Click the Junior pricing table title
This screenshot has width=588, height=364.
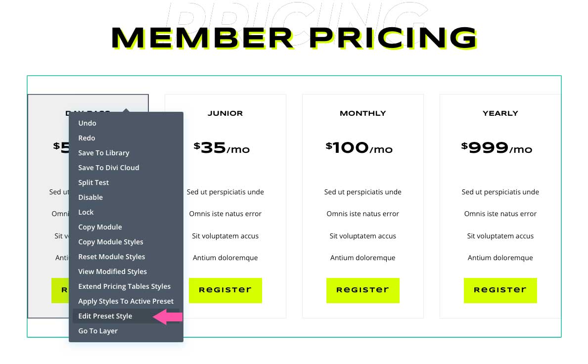click(x=225, y=113)
